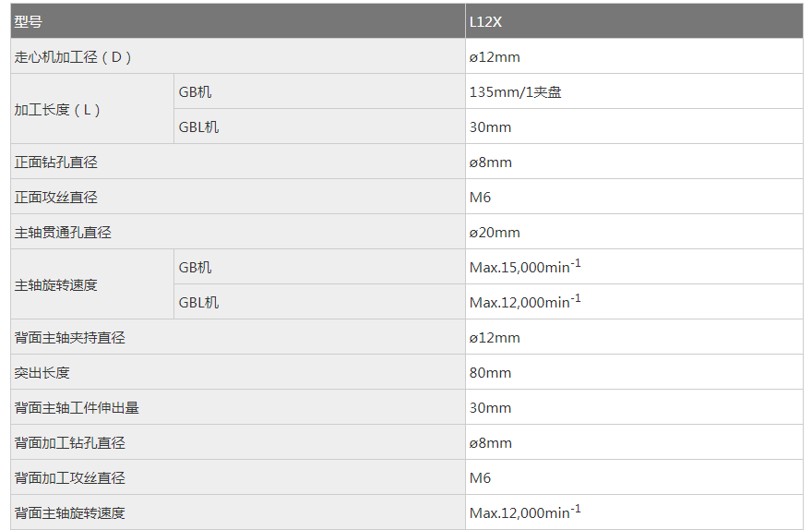Select the 背面主轴夹持直径 row label
The height and width of the screenshot is (530, 812).
pyautogui.click(x=69, y=337)
